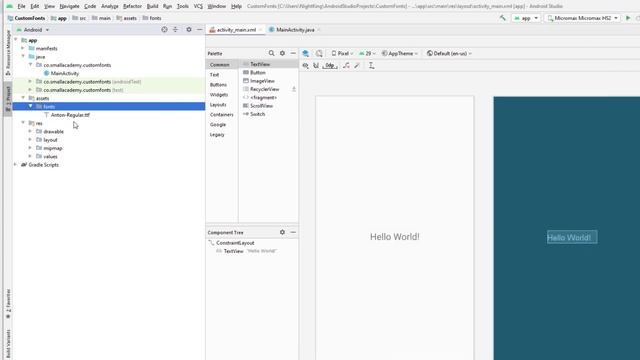Screen dimensions: 640x360
Task: Hide the Project tool window
Action: coord(199,29)
